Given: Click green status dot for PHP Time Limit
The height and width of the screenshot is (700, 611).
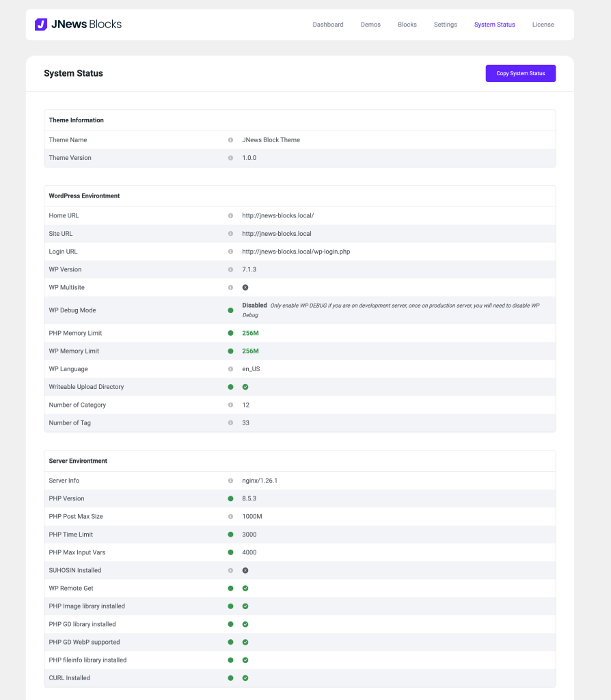Looking at the screenshot, I should pos(230,535).
